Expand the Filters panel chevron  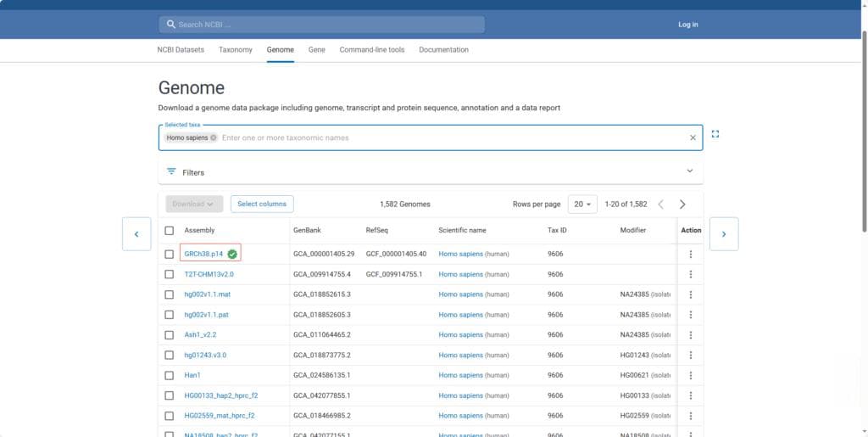coord(690,171)
